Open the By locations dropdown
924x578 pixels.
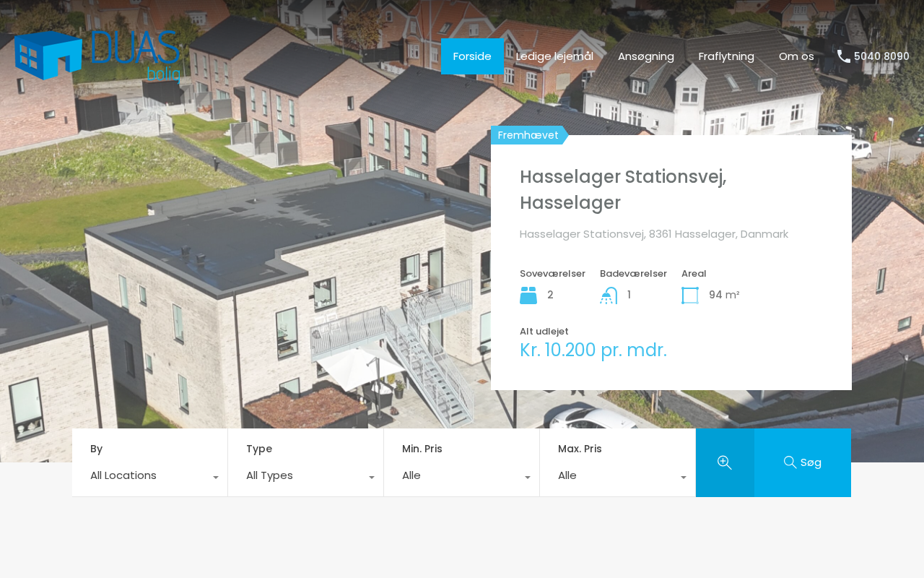pyautogui.click(x=150, y=475)
